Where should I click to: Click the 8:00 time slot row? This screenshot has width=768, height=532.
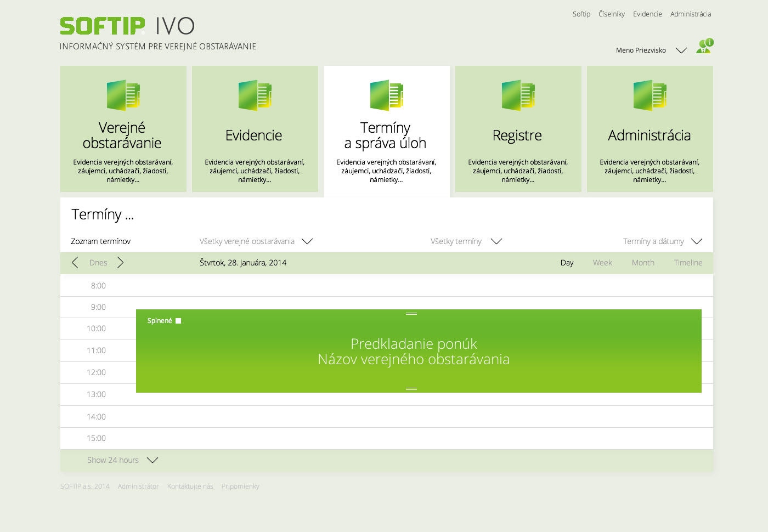pyautogui.click(x=387, y=286)
